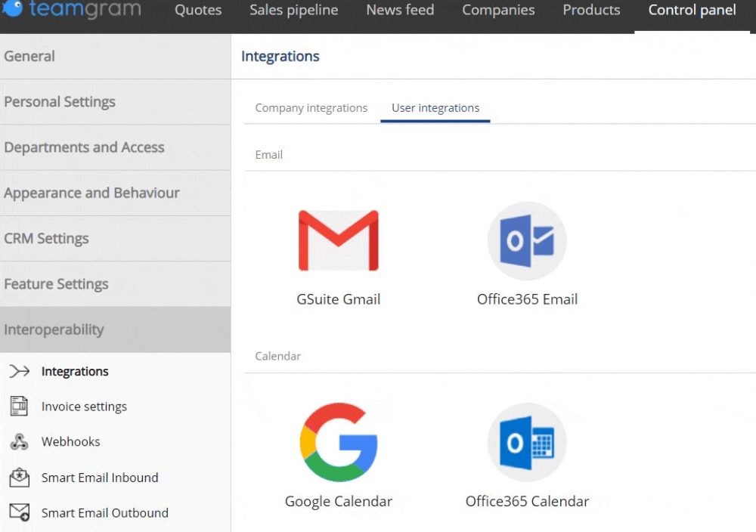
Task: Open Companies in top navigation
Action: coord(498,10)
